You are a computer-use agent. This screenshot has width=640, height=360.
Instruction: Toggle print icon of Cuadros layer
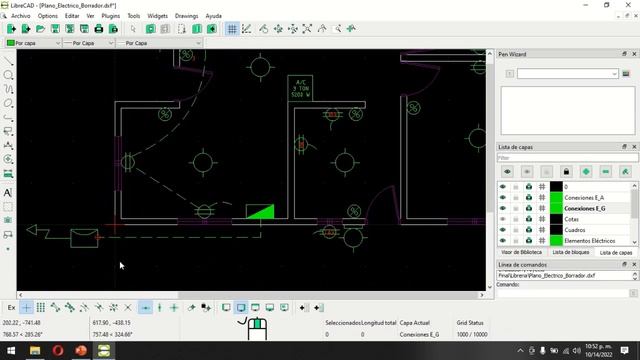pos(529,230)
